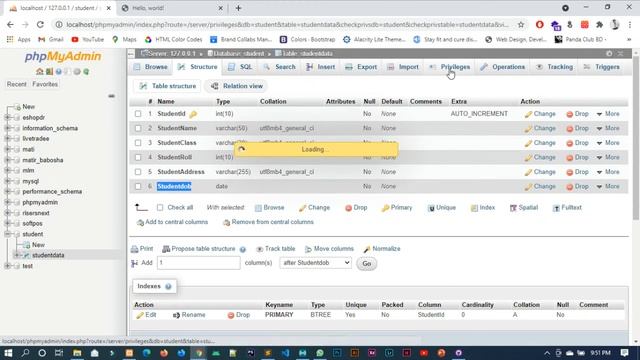Click the key icon next to StudentId

point(193,114)
